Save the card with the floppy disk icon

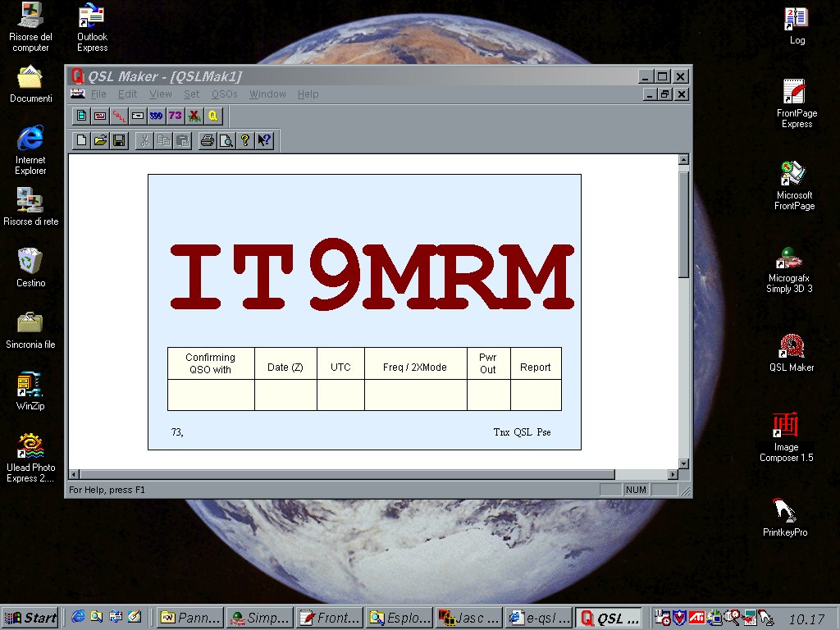(119, 140)
